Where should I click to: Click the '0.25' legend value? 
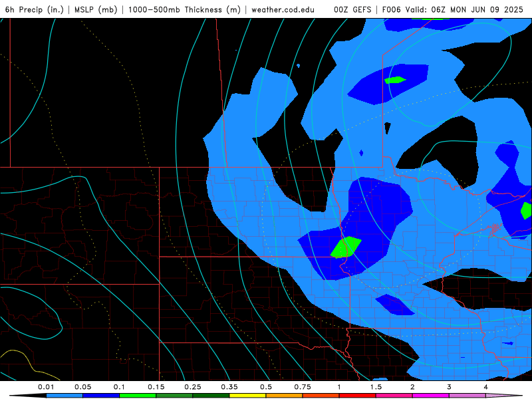click(193, 387)
